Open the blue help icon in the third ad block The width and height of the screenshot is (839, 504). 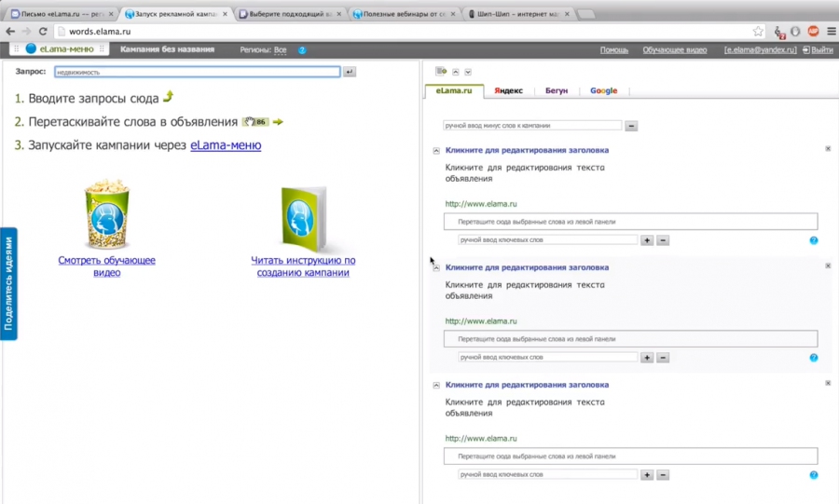click(814, 475)
